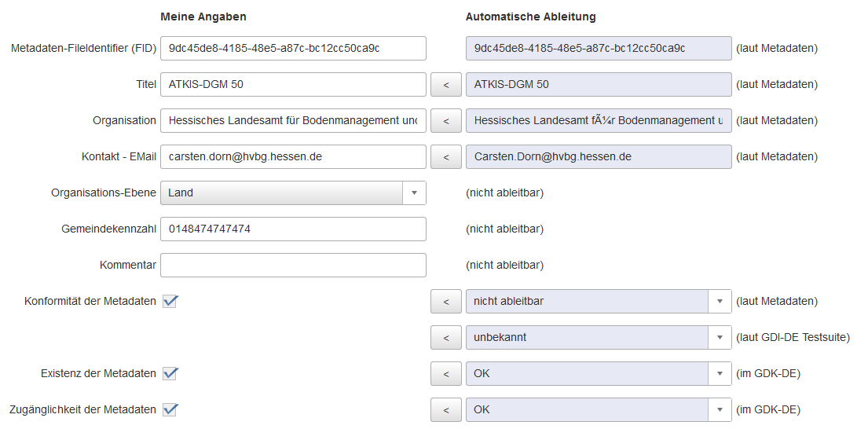
Task: Open the Organisations-Ebene dropdown
Action: pos(414,192)
